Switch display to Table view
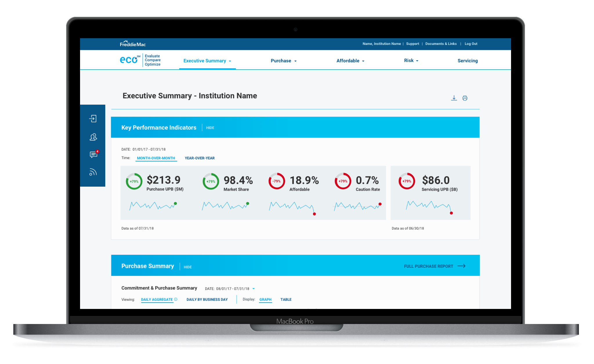The height and width of the screenshot is (364, 594). pyautogui.click(x=286, y=299)
